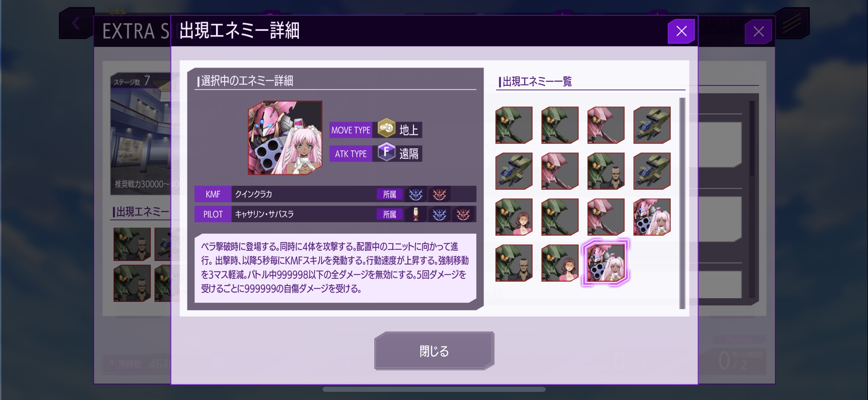The image size is (868, 400).
Task: Click the 閉じる close button
Action: coord(434,350)
